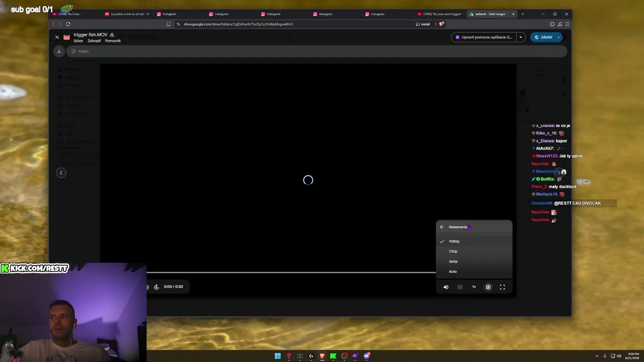
Task: Reload the page
Action: tap(68, 24)
